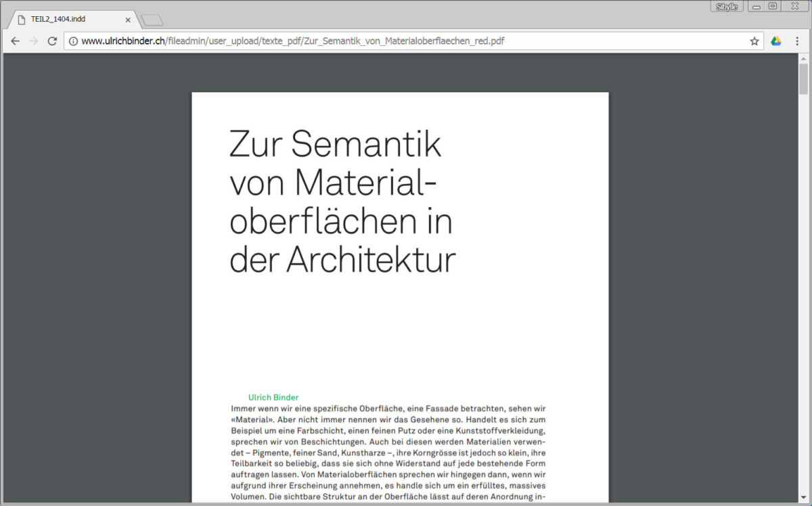Reload the PDF page
The height and width of the screenshot is (506, 812).
[x=52, y=41]
